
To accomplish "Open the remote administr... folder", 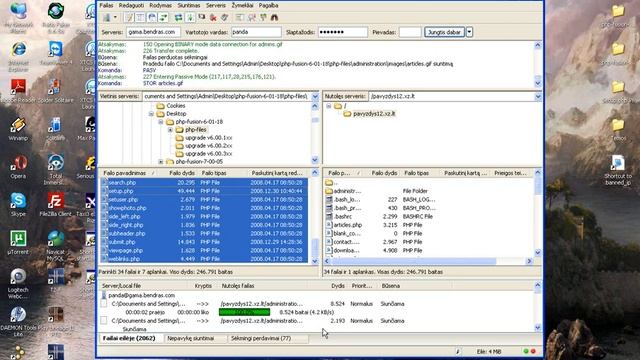I will point(347,191).
